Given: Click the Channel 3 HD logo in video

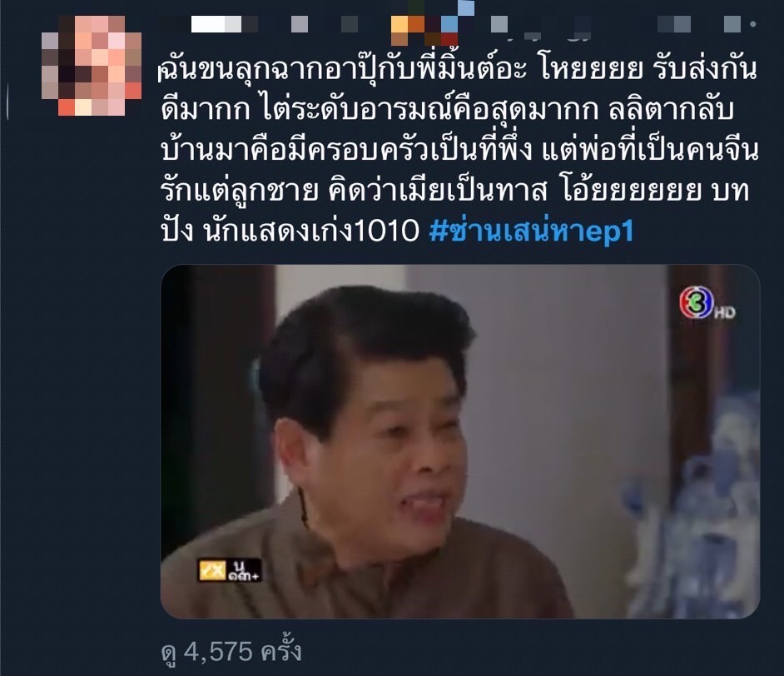Looking at the screenshot, I should (x=696, y=302).
